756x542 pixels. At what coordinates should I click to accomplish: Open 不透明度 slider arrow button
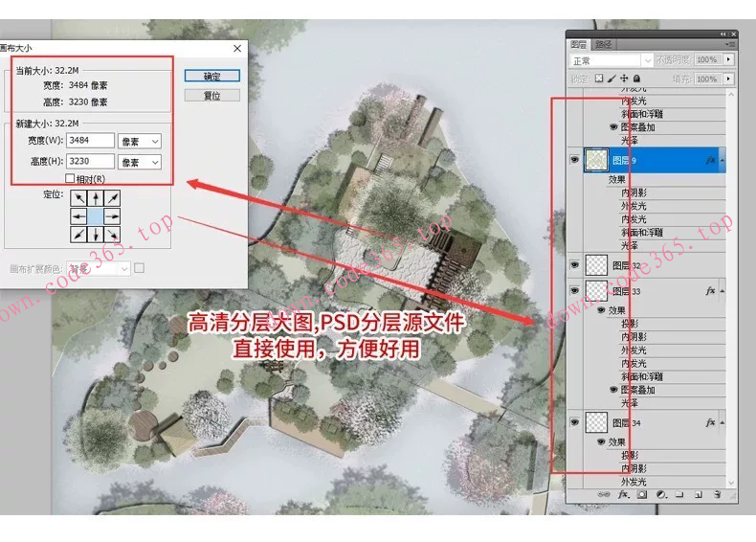(x=728, y=59)
